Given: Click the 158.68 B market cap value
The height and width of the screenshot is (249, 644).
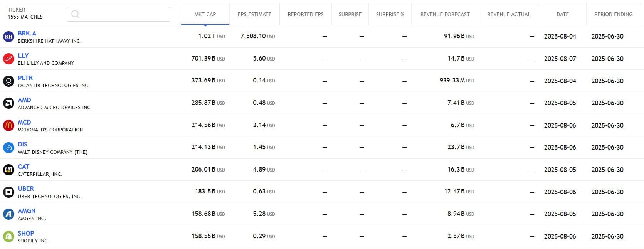Looking at the screenshot, I should point(208,214).
